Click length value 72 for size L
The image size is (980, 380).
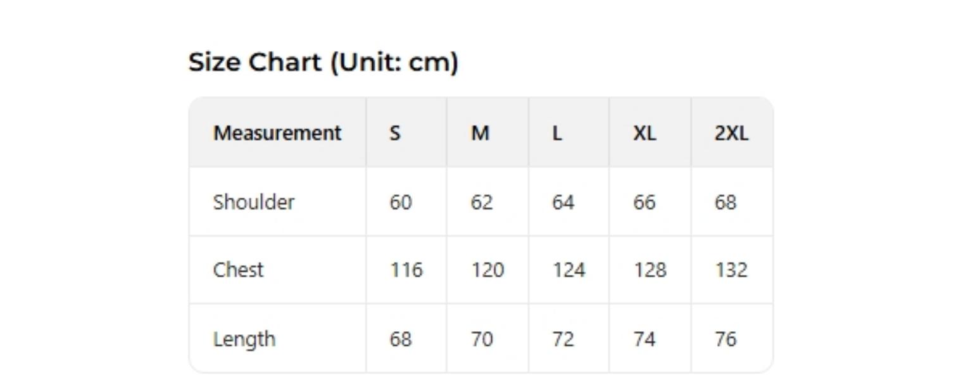click(x=563, y=339)
